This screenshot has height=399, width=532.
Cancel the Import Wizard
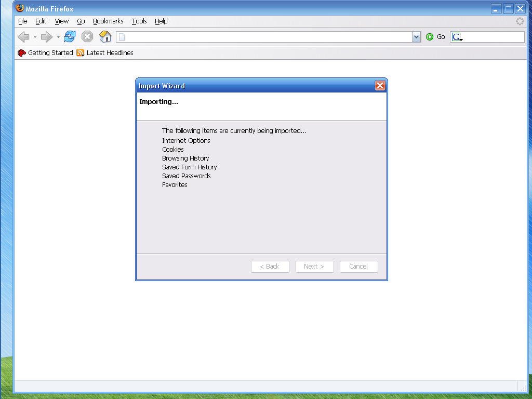click(359, 267)
